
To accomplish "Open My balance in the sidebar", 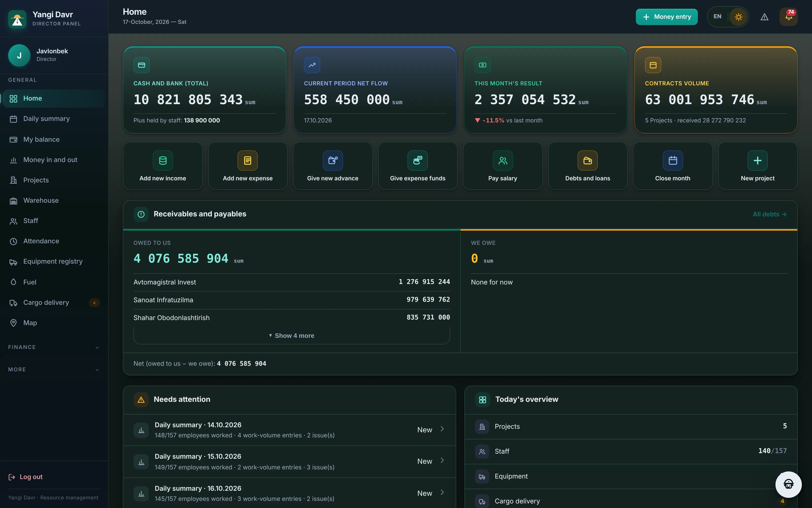I will 54,139.
